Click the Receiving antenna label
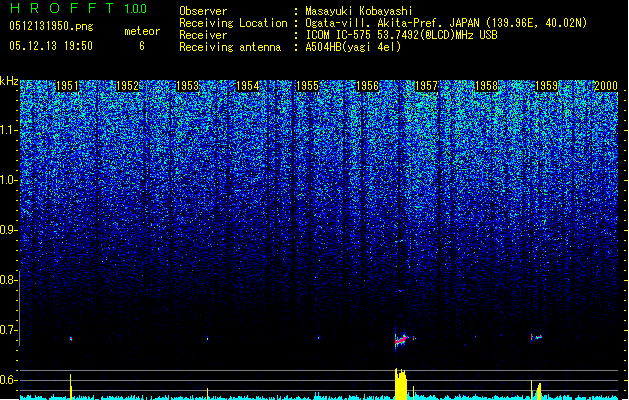 click(230, 47)
